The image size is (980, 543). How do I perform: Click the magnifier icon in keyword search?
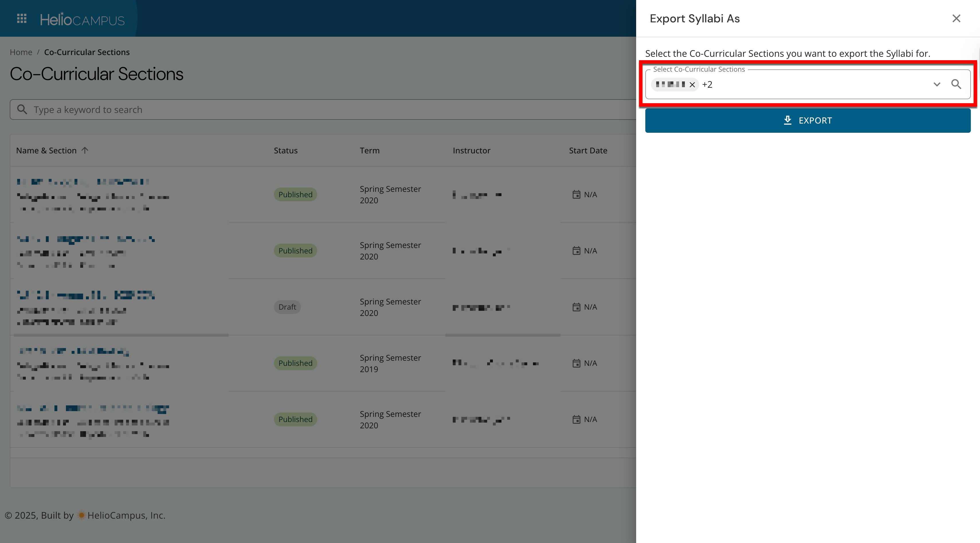22,110
